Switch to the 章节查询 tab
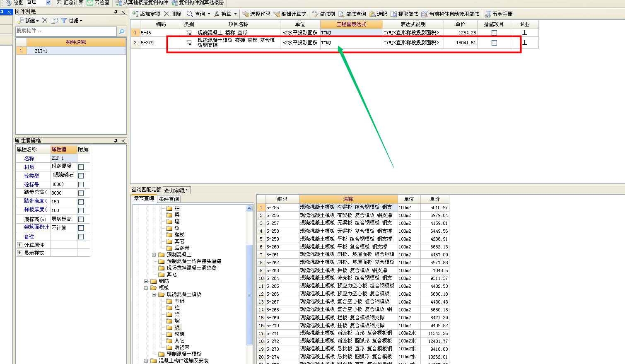This screenshot has width=625, height=364. pos(144,198)
